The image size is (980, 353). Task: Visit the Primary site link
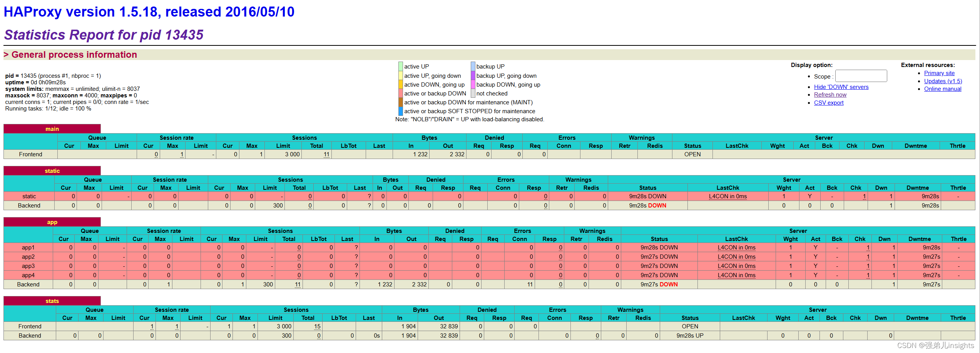[939, 73]
